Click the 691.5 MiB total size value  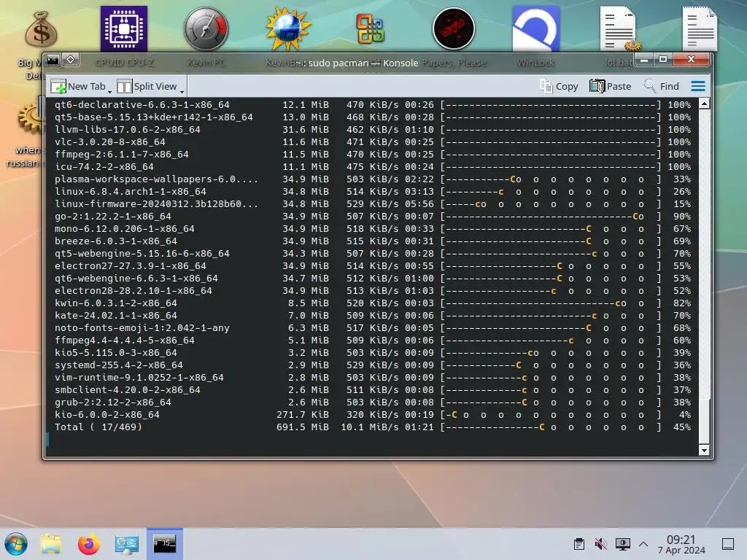coord(303,427)
